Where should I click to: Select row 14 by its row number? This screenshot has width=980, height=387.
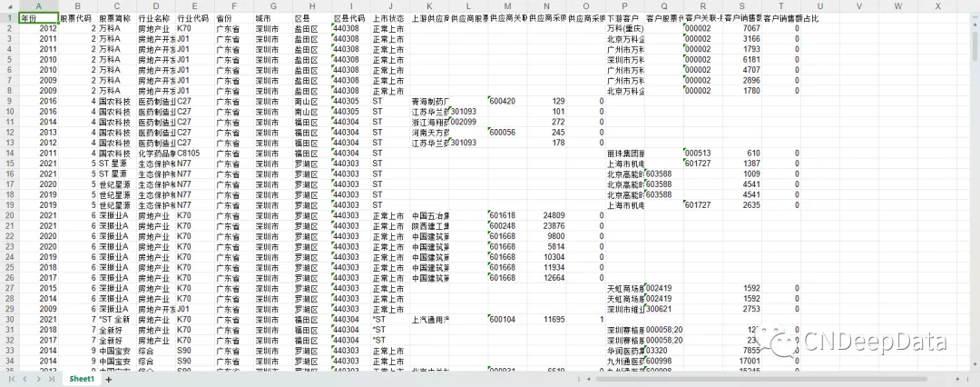tap(9, 154)
